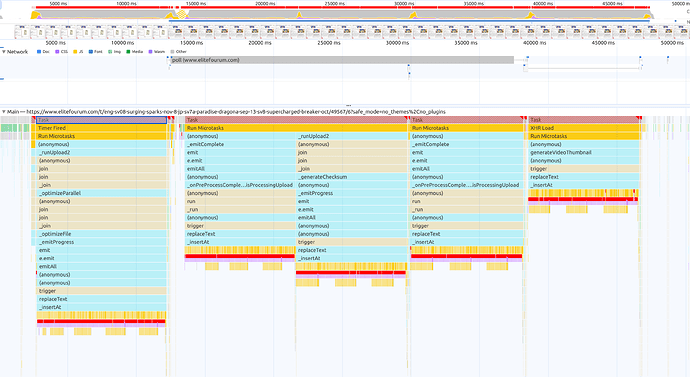Collapse the Network track expander arrow
Screen dimensions: 690x377
point(4,52)
